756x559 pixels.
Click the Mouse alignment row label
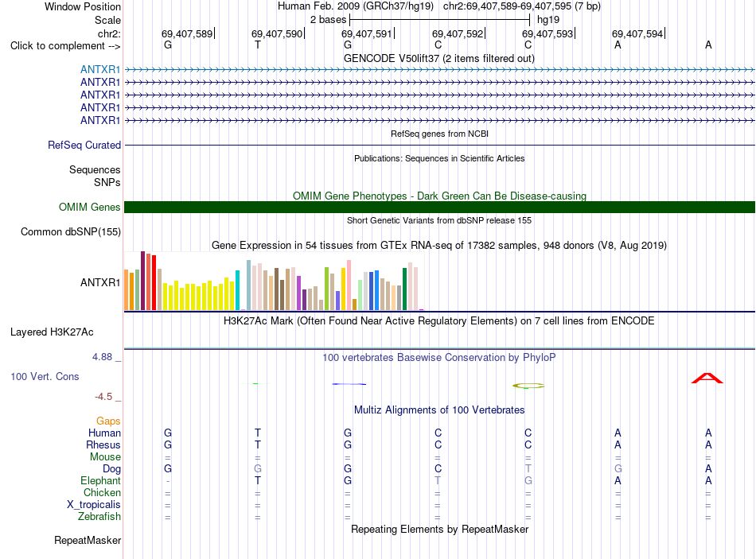pyautogui.click(x=105, y=457)
